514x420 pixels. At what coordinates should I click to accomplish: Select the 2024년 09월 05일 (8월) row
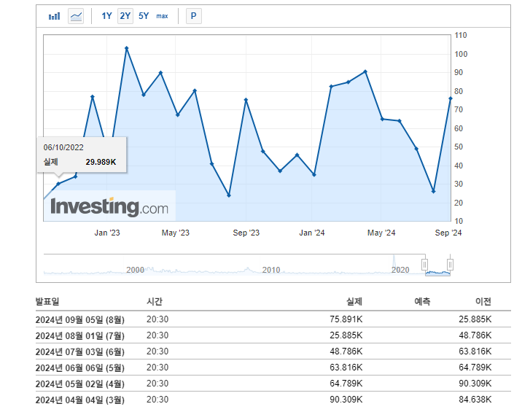(80, 319)
